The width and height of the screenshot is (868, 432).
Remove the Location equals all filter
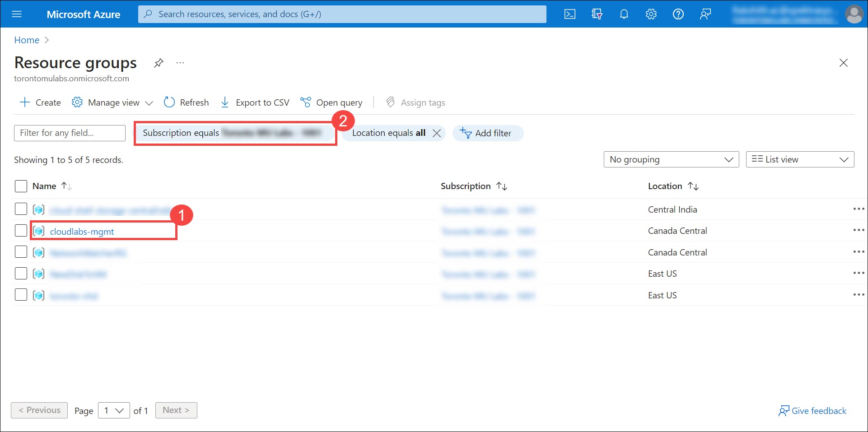pyautogui.click(x=437, y=133)
